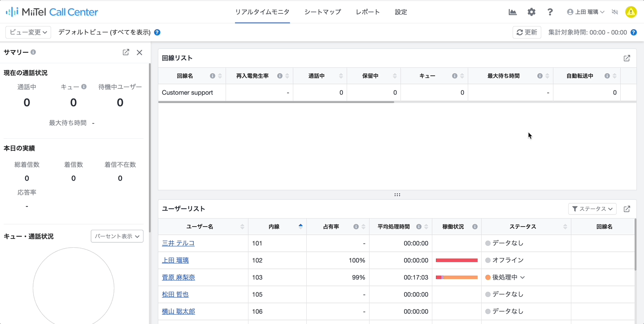Click extension cell 101
Viewport: 644px width, 324px height.
pyautogui.click(x=277, y=243)
